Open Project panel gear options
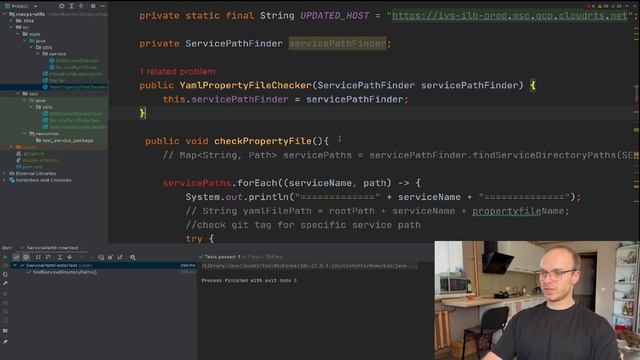Viewport: 640px width, 360px height. [x=93, y=6]
